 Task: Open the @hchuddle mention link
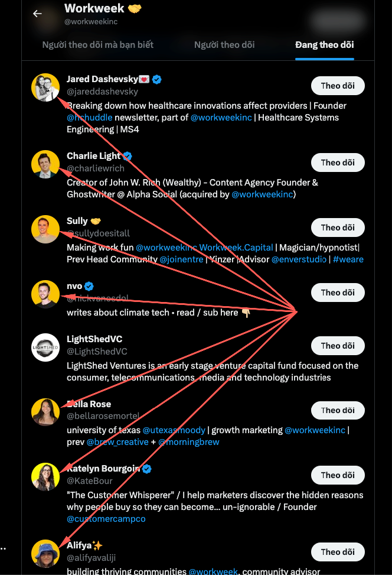[89, 118]
